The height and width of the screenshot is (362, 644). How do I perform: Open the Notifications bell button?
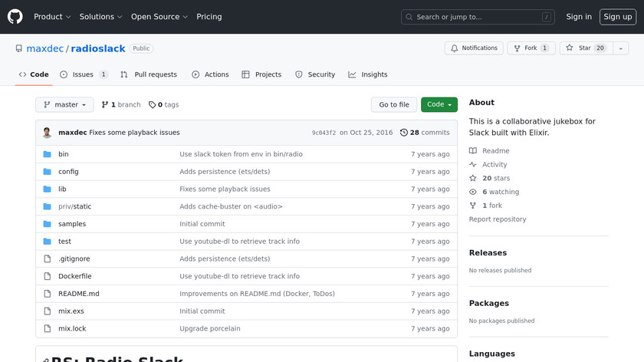tap(473, 48)
